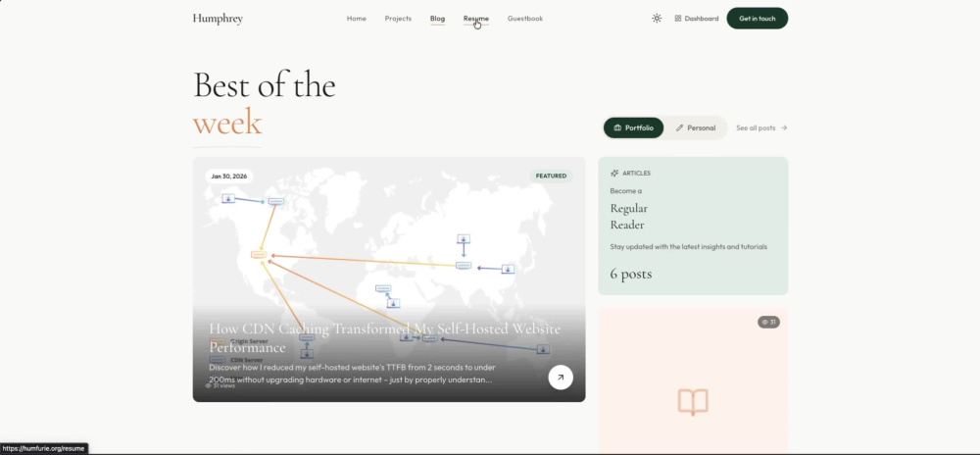Click the FEATURED badge on post card
Screen dimensions: 980x455
tap(551, 177)
